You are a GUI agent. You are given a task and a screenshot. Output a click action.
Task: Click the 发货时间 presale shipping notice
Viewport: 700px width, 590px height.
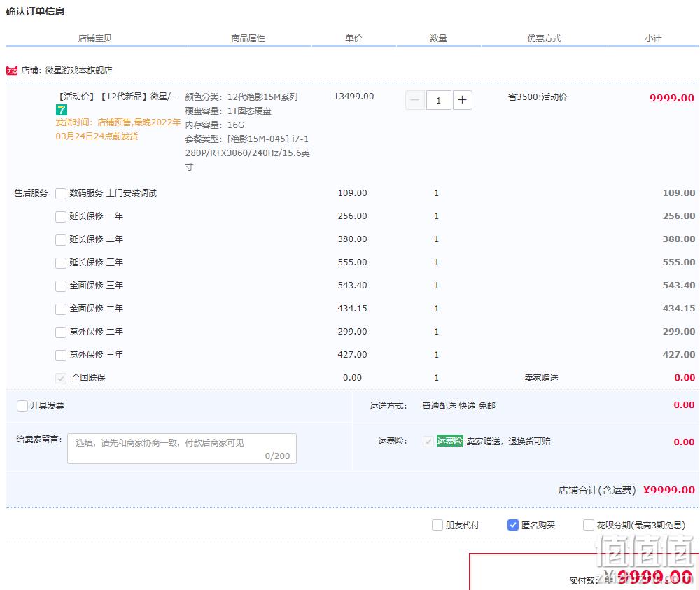click(x=118, y=129)
